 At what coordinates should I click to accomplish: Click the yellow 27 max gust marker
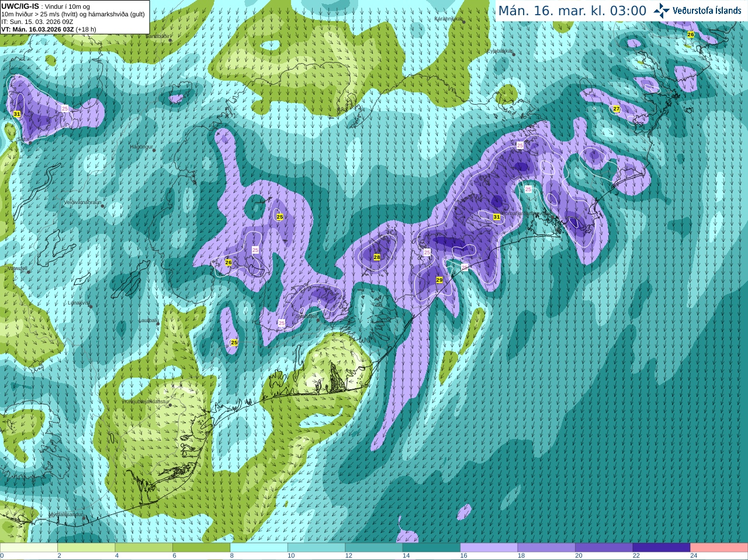(617, 109)
